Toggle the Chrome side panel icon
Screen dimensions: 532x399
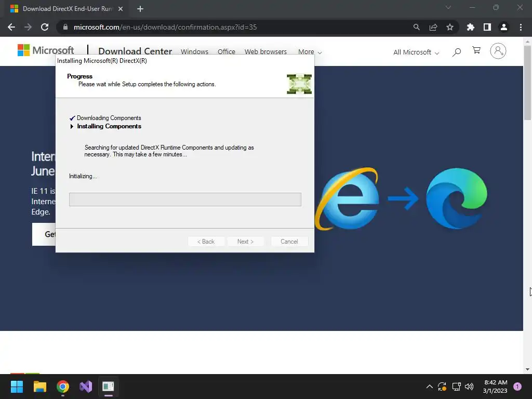click(487, 27)
